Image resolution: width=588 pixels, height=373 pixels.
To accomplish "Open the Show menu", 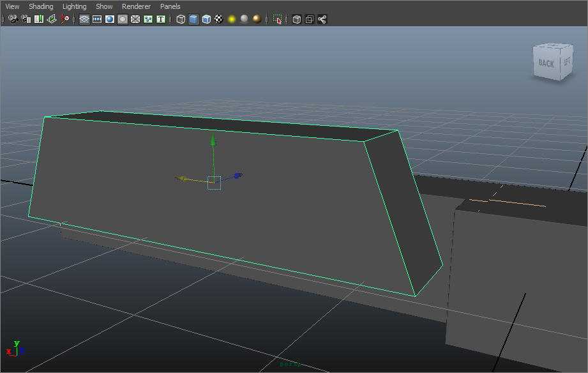I will [x=104, y=6].
